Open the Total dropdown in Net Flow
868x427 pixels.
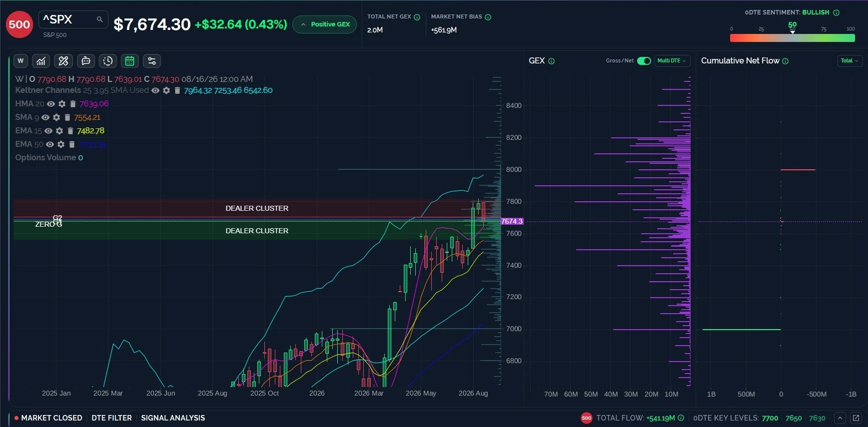pos(850,61)
